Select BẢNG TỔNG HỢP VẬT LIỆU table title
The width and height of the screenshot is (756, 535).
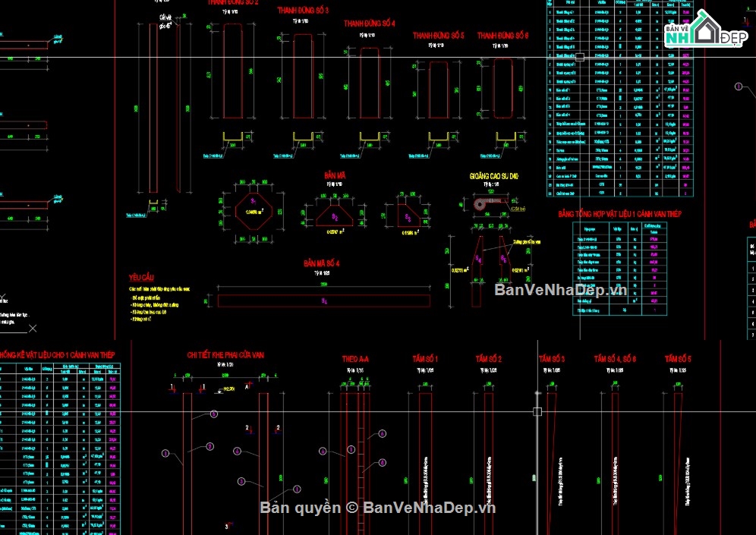(619, 213)
